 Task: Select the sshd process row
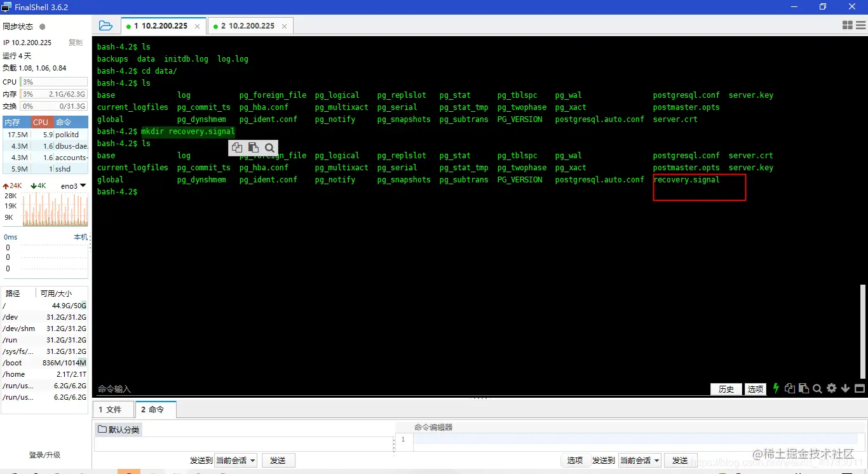[45, 169]
